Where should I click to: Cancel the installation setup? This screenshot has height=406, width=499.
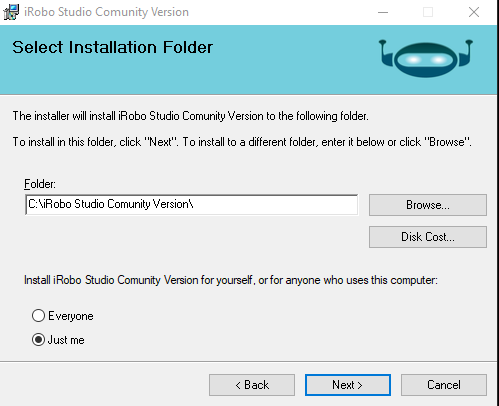click(x=444, y=385)
